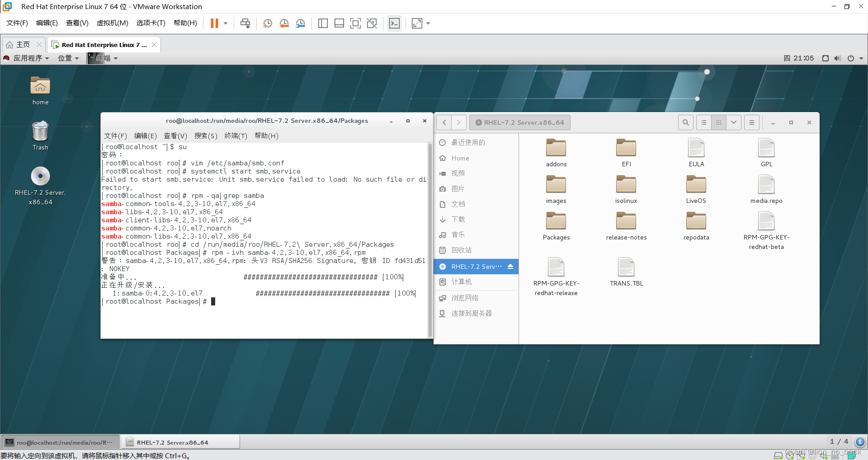
Task: Click the notification indicator in bottom panel
Action: click(x=860, y=441)
